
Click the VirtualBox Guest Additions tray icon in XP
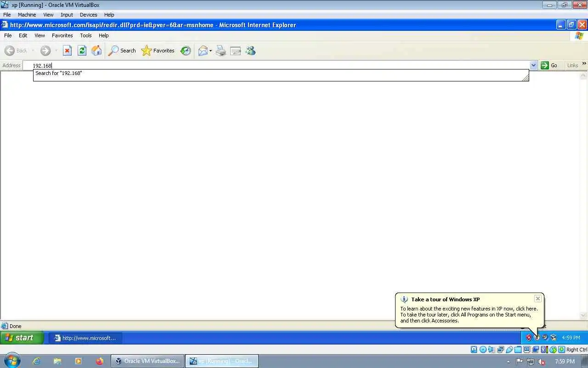point(554,337)
